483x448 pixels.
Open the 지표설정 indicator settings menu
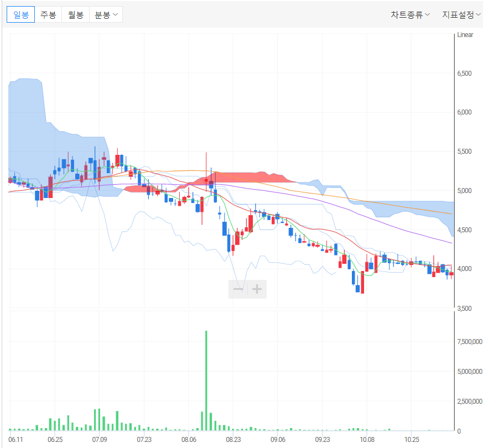click(x=461, y=14)
